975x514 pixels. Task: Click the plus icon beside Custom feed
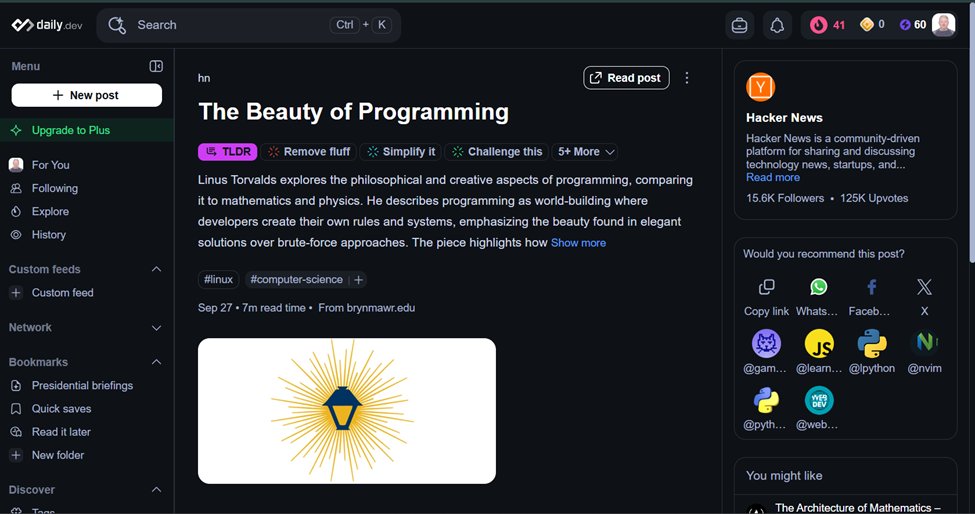[x=16, y=292]
